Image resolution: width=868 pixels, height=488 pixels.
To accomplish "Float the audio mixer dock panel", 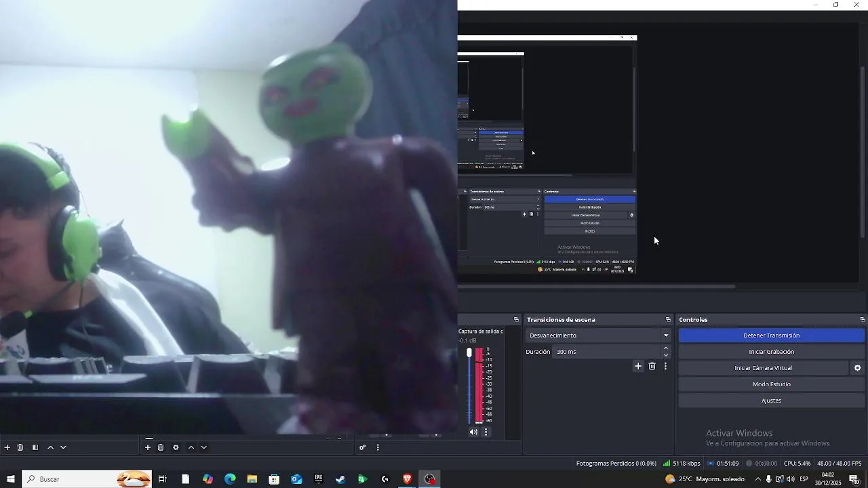I will click(x=516, y=319).
